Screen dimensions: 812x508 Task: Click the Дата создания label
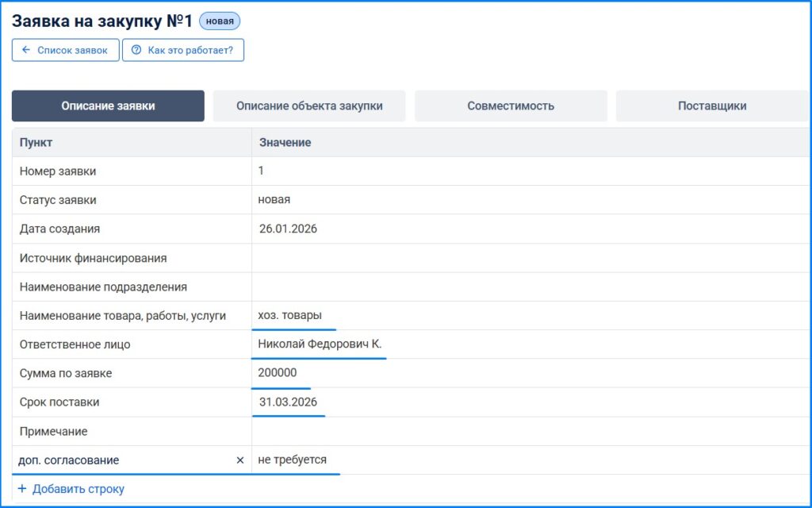[x=59, y=229]
